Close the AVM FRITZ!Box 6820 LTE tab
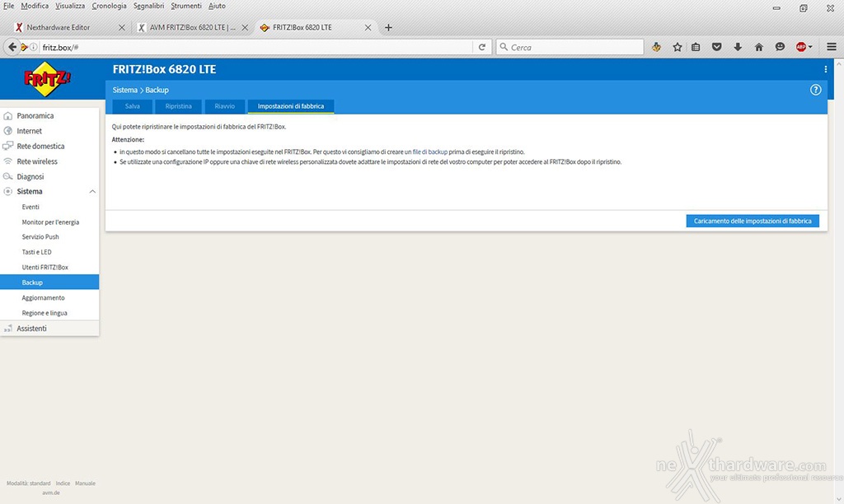The height and width of the screenshot is (504, 844). [x=245, y=27]
